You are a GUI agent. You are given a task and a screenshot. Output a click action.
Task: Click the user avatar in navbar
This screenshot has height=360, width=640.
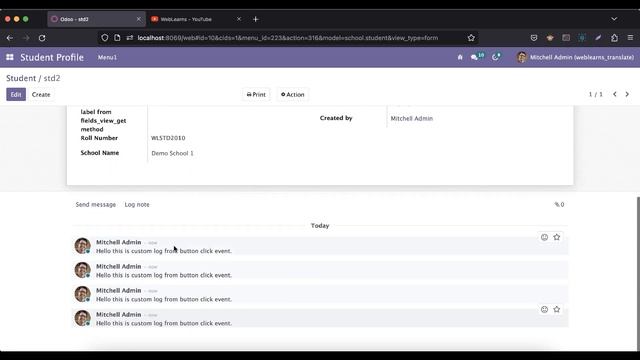[x=522, y=58]
